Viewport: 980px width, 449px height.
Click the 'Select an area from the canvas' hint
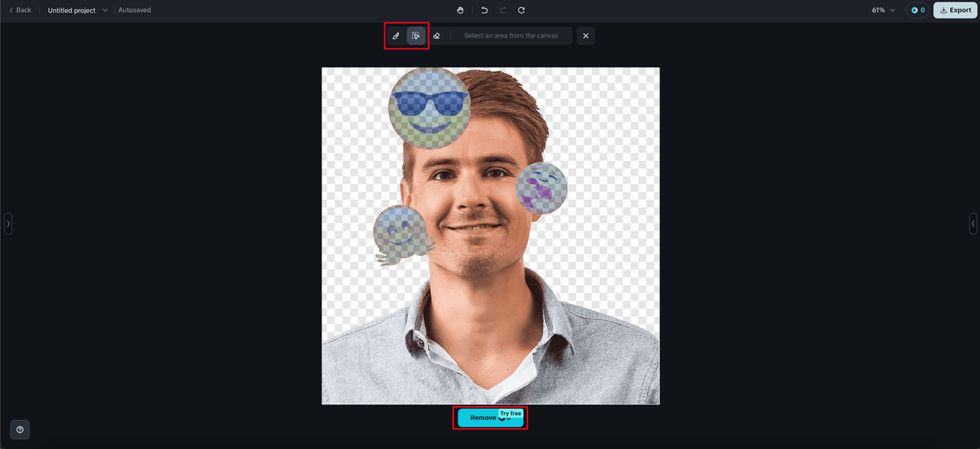pyautogui.click(x=511, y=36)
